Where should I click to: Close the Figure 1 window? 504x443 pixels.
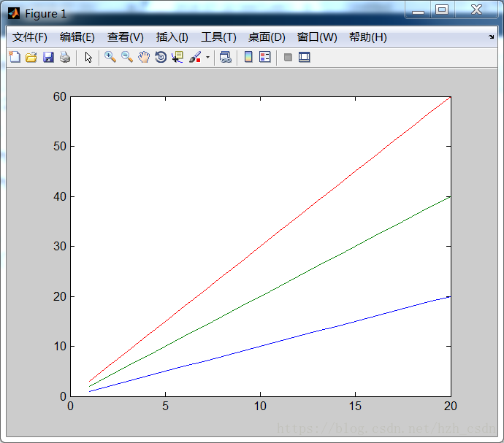click(x=476, y=9)
